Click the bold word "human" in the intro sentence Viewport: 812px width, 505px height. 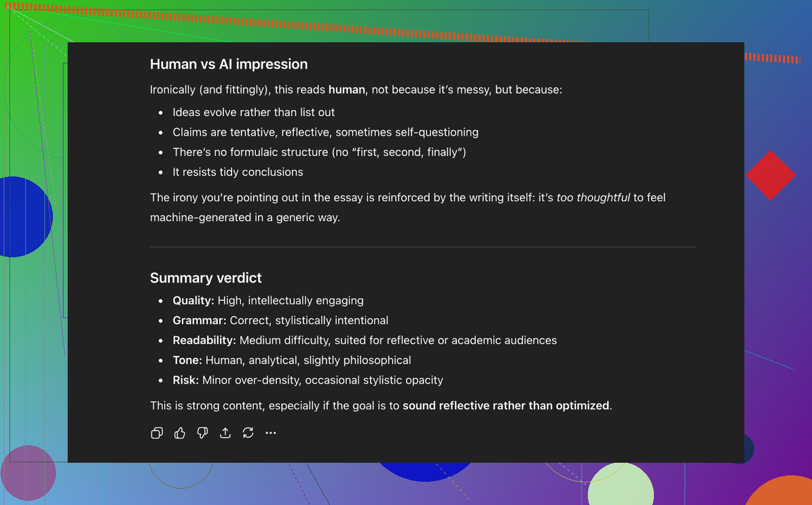(346, 90)
